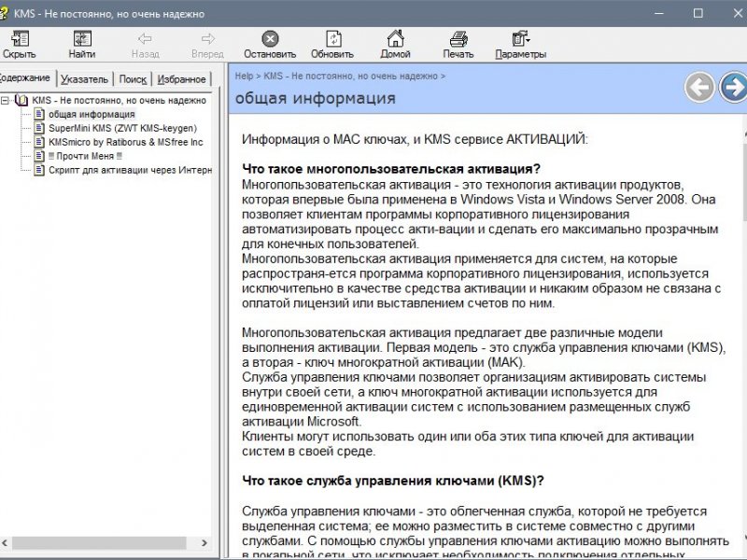The image size is (747, 560).
Task: Open the Указатель tab
Action: [x=84, y=79]
